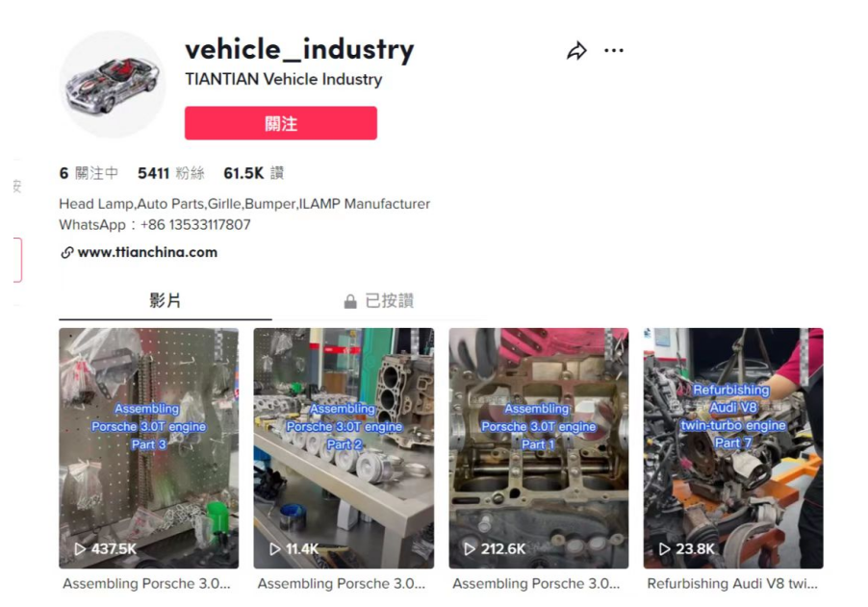
Task: Click the play icon showing 11.4K views
Action: coord(275,549)
